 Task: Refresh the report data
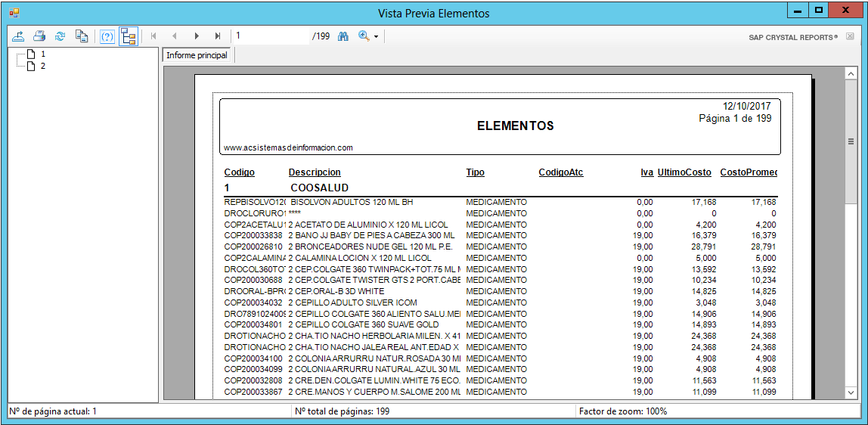(60, 36)
